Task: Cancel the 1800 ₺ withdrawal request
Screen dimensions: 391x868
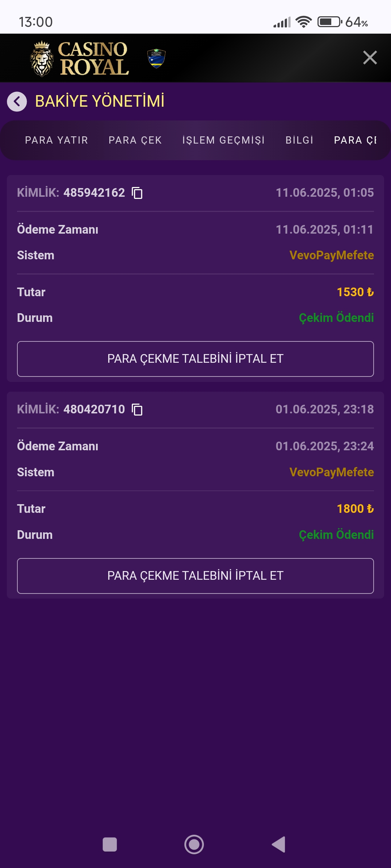Action: point(195,575)
